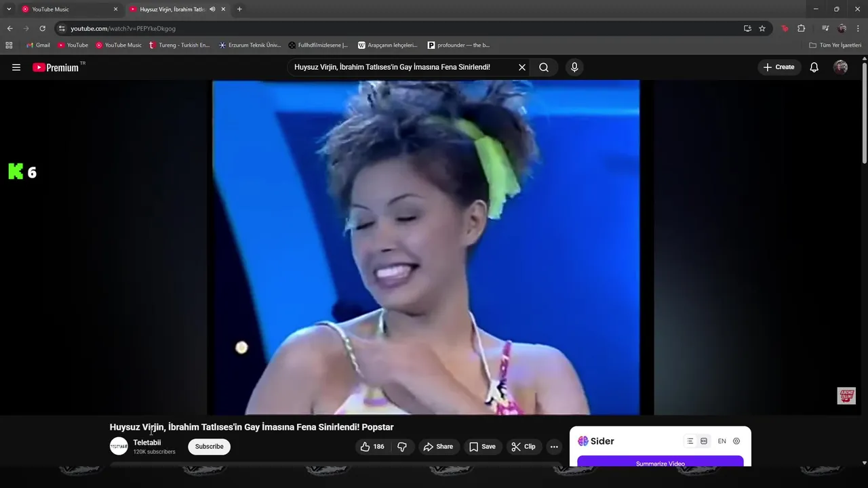Image resolution: width=868 pixels, height=488 pixels.
Task: Select Sider subtitles CC view
Action: (x=704, y=441)
